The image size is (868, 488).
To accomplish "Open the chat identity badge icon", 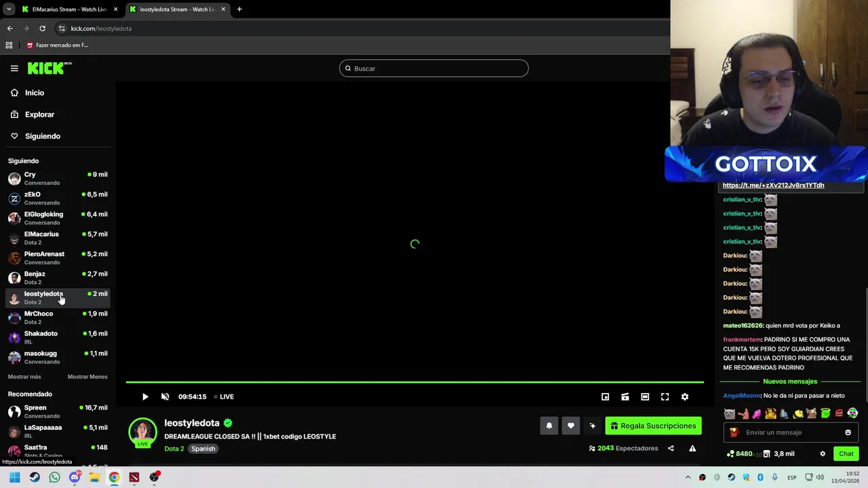I will click(734, 432).
